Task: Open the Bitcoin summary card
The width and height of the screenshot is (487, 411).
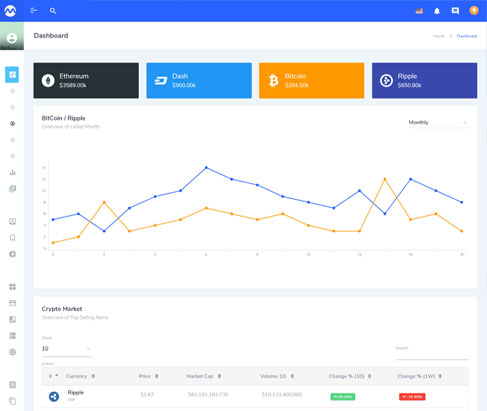Action: pyautogui.click(x=311, y=80)
